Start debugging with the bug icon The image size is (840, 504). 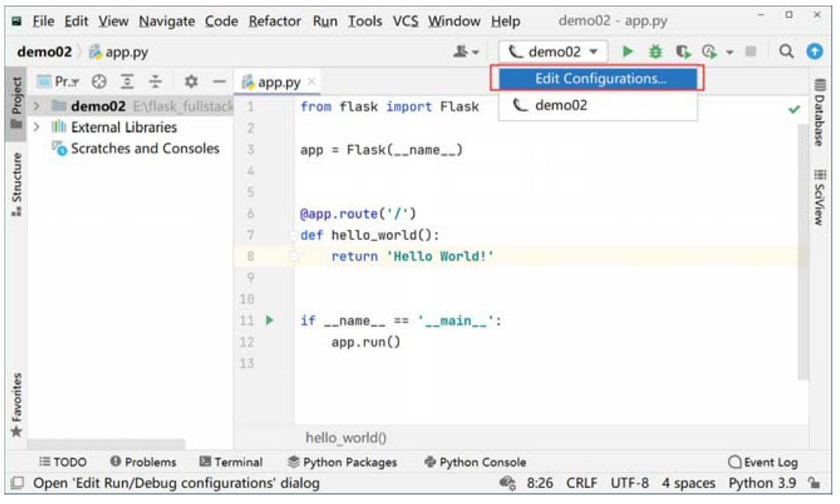click(x=654, y=53)
